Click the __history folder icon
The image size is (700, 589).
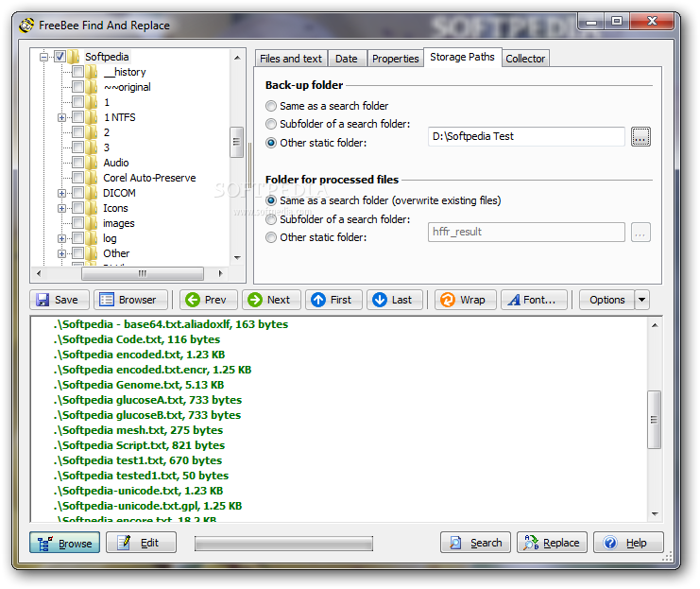(x=91, y=72)
